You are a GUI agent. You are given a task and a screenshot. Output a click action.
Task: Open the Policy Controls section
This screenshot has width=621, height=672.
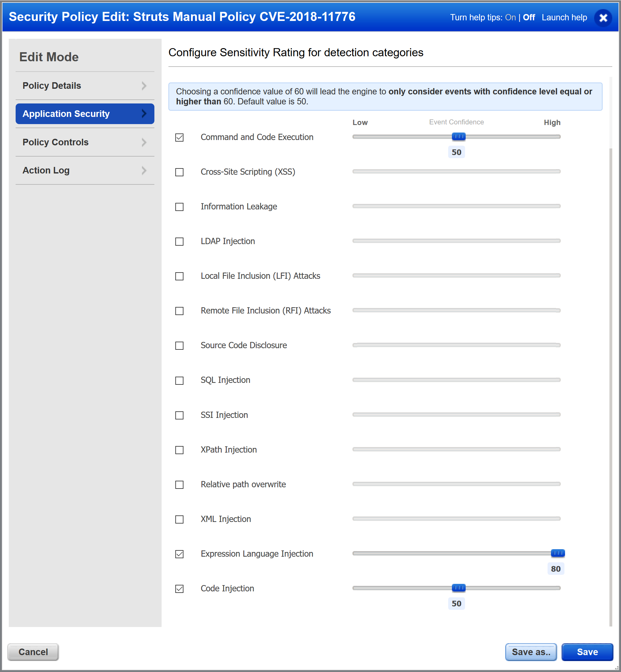tap(85, 142)
